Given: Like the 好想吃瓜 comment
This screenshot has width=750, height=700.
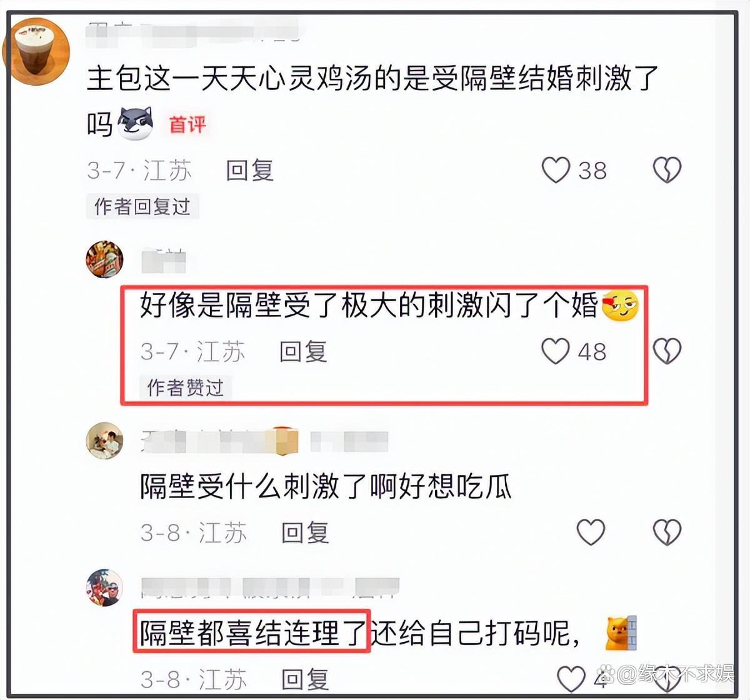Looking at the screenshot, I should coord(591,532).
